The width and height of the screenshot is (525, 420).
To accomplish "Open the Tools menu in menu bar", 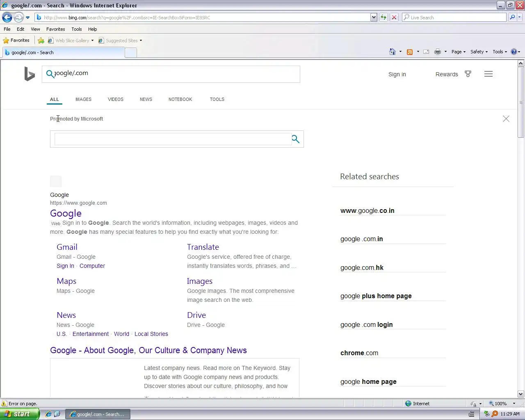I will pos(77,29).
